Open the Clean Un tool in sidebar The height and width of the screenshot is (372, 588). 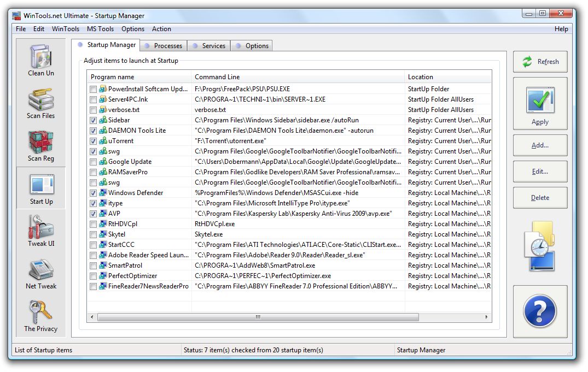41,60
